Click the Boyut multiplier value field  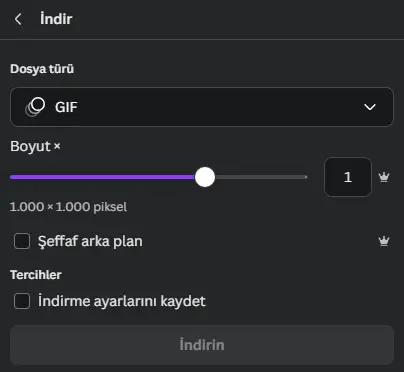[348, 177]
